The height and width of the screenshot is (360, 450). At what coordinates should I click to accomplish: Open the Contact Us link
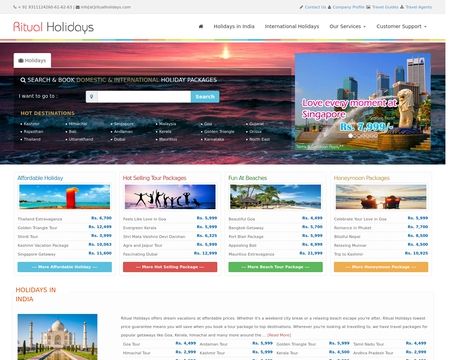pos(315,7)
